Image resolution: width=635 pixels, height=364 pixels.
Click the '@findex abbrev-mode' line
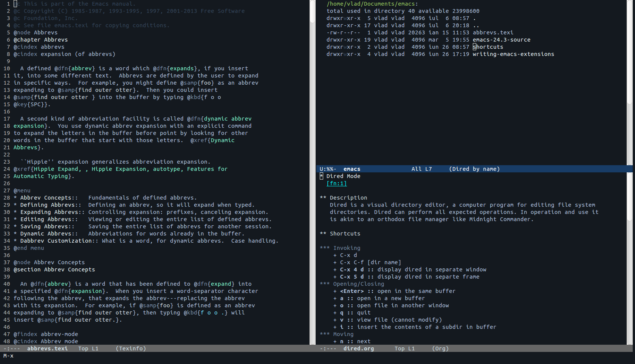(x=46, y=334)
